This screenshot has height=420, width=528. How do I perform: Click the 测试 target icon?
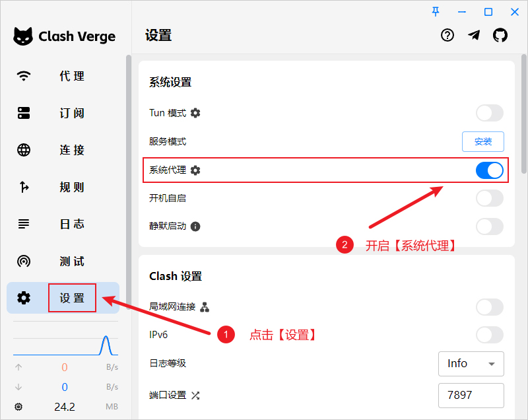click(24, 261)
